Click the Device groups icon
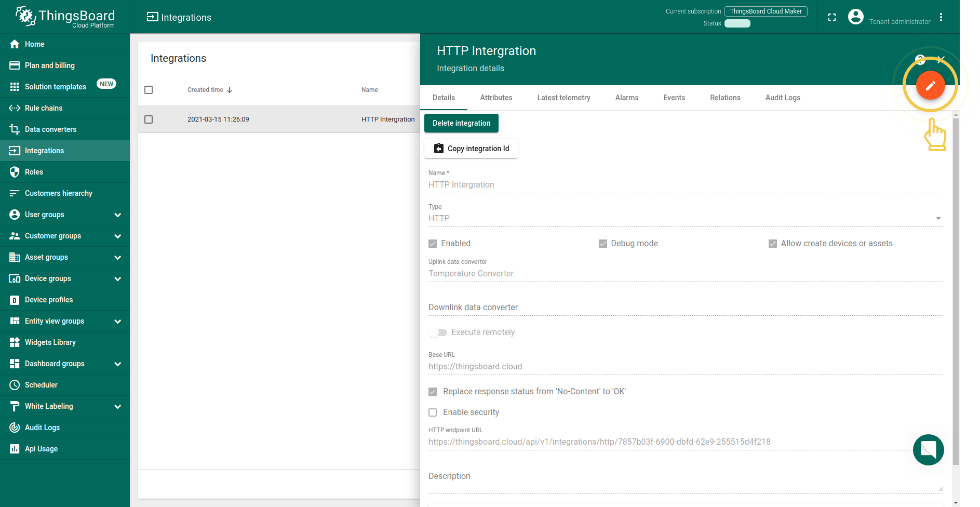 coord(15,278)
